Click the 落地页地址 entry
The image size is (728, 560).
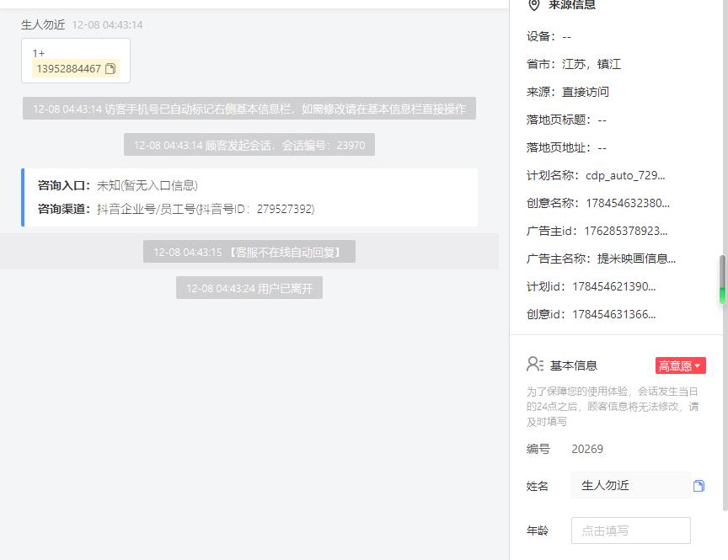[566, 147]
